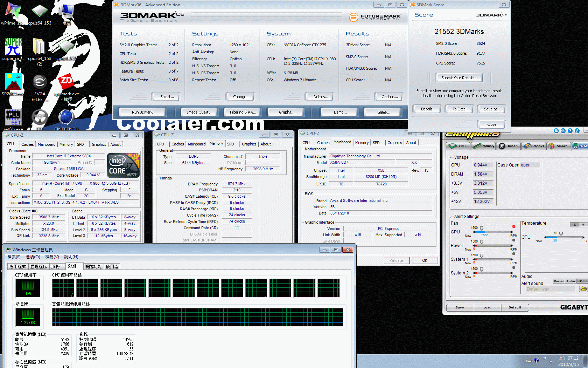Click EasyTune6 document icon in header

556,131
